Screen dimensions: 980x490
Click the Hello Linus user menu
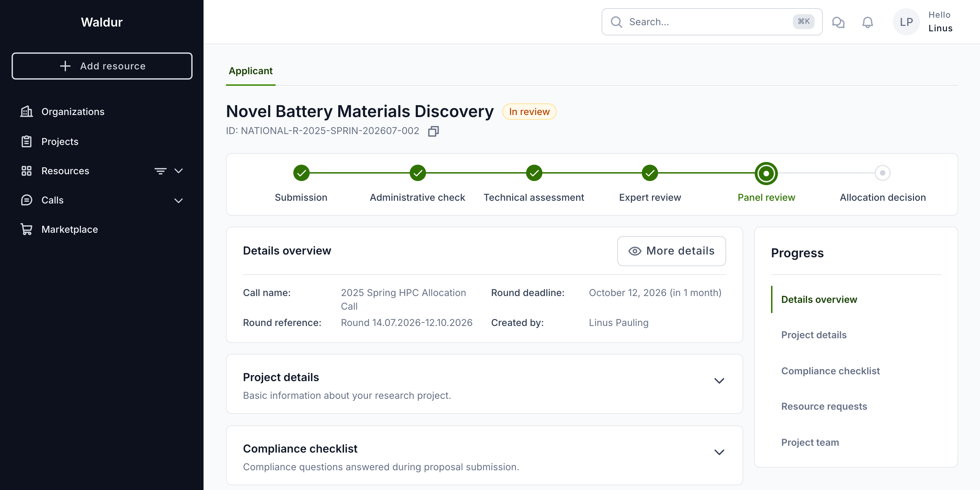940,22
